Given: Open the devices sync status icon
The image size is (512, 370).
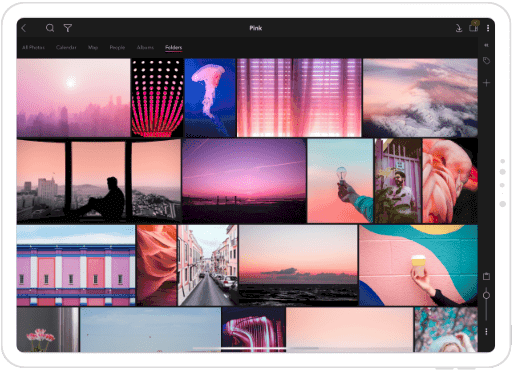Looking at the screenshot, I should coord(474,27).
